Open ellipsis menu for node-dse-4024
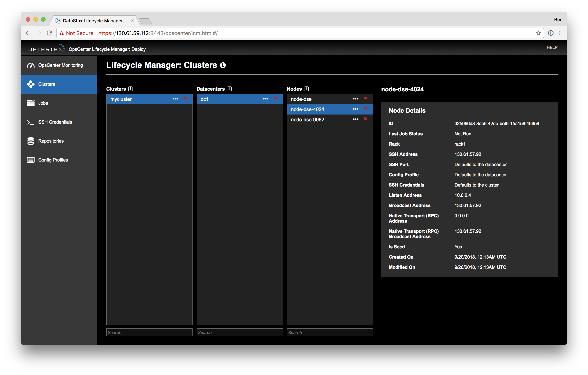The image size is (588, 375). tap(355, 109)
